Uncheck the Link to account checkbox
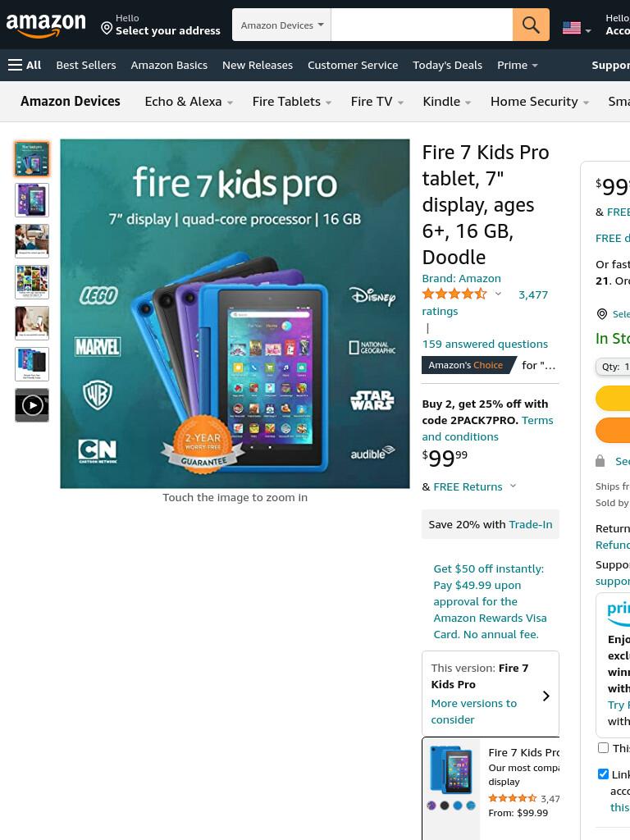Image resolution: width=630 pixels, height=840 pixels. tap(603, 774)
